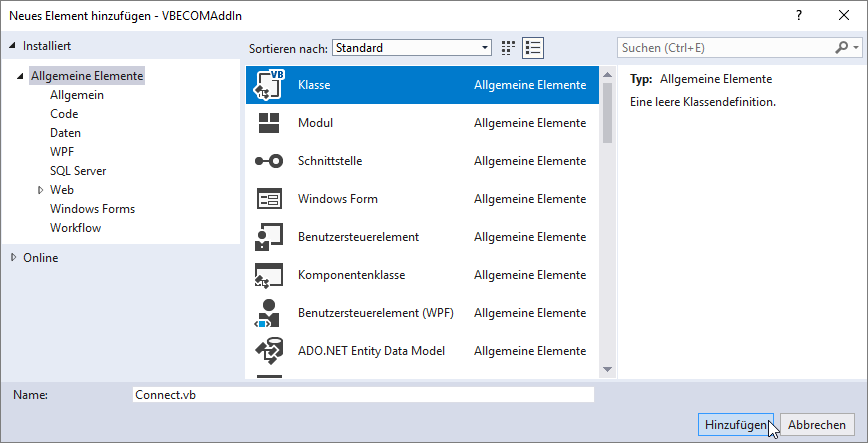Select the Windows Forms category

click(x=92, y=209)
